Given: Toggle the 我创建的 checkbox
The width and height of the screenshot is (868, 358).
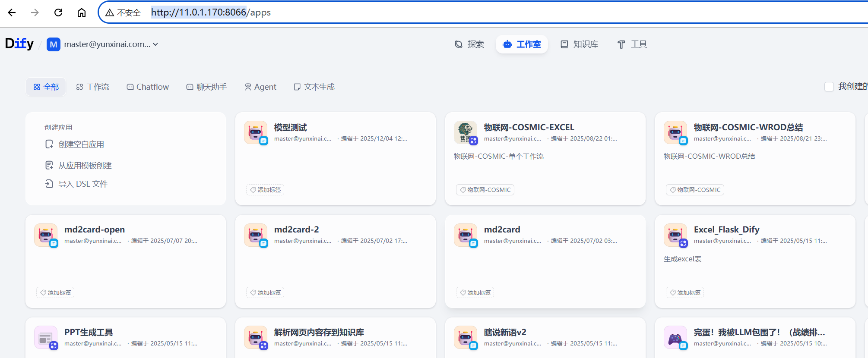Looking at the screenshot, I should click(829, 86).
